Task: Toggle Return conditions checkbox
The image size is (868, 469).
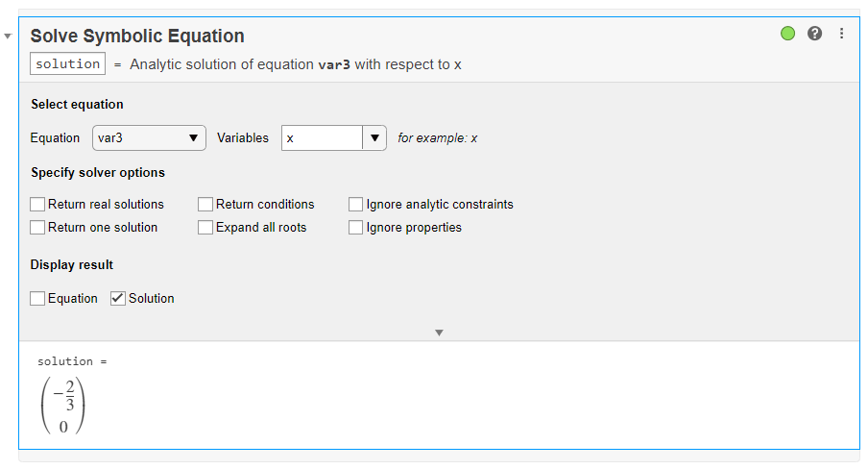Action: click(x=205, y=204)
